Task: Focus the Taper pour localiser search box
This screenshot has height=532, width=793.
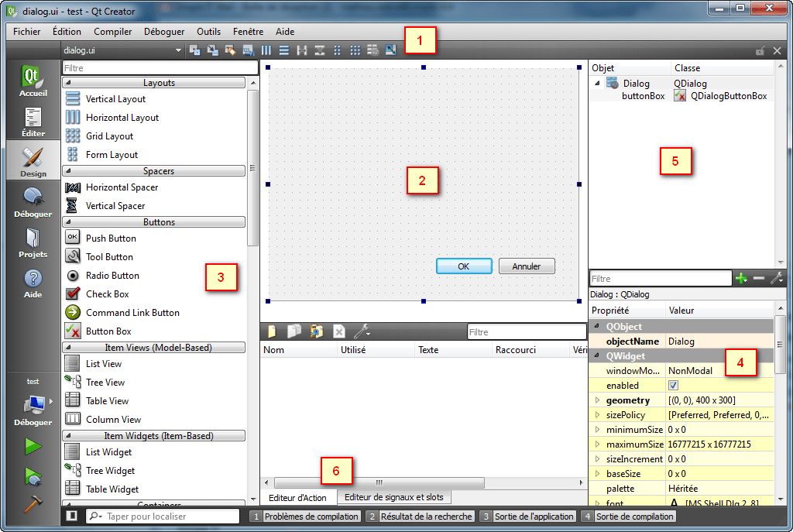Action: [163, 516]
